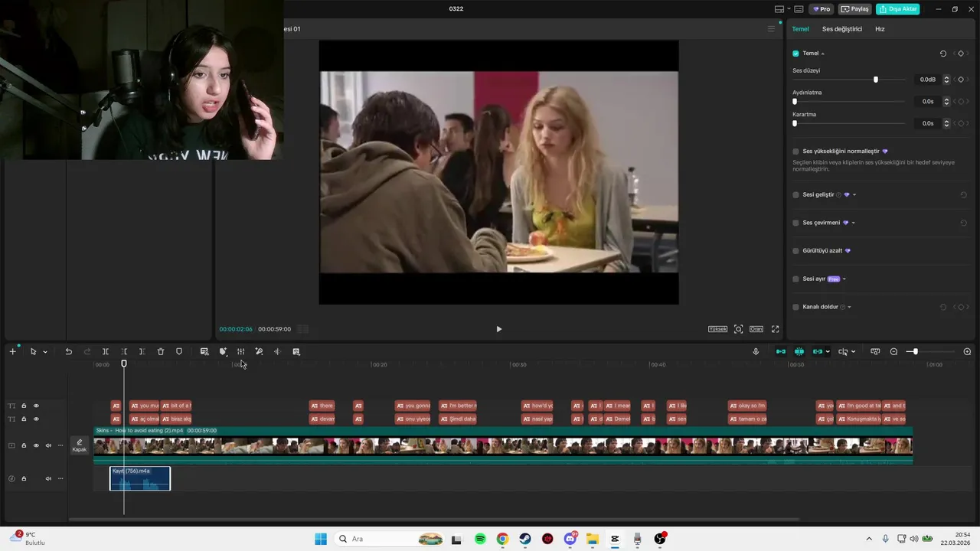Play the video preview
980x551 pixels.
pos(498,329)
